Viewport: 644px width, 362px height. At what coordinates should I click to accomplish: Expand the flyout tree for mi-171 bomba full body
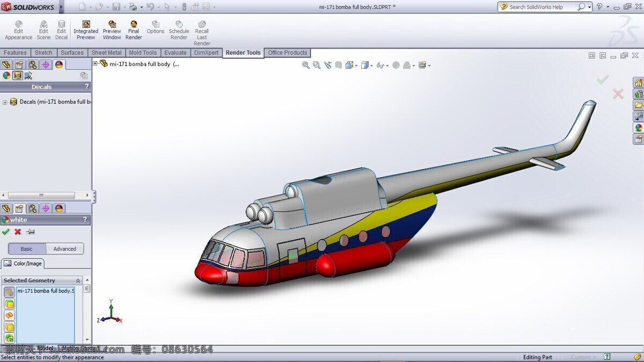[x=96, y=63]
